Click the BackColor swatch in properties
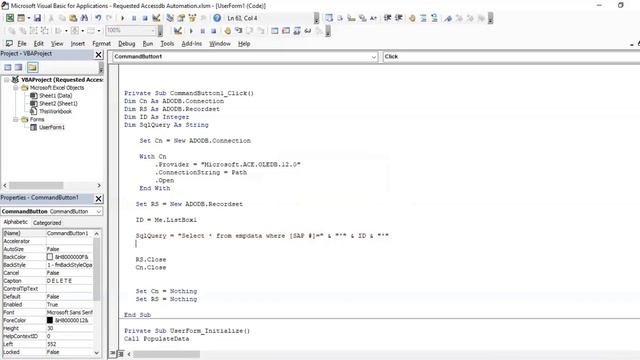Viewport: 640px width, 360px height. (50, 257)
